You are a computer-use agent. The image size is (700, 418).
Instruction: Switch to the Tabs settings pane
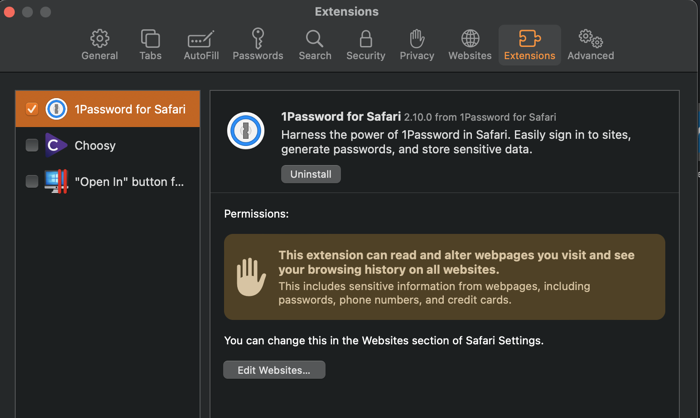[150, 45]
